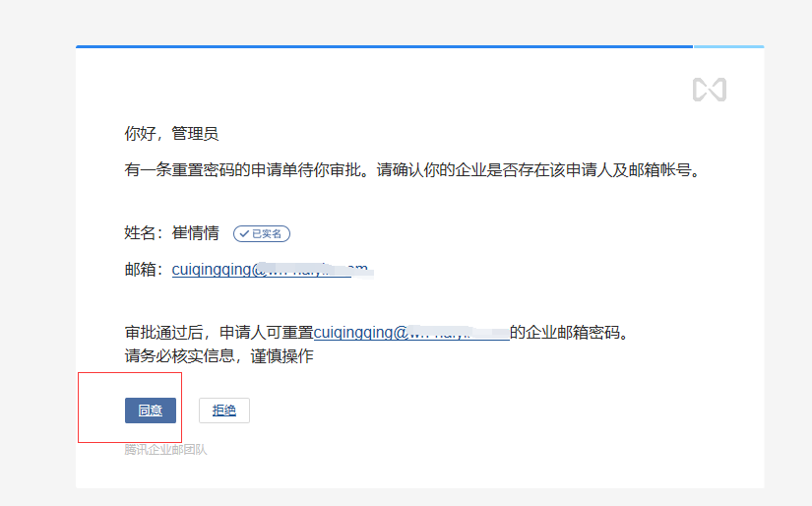Click the checkmark icon in the 已实名 badge
Viewport: 812px width, 506px height.
pyautogui.click(x=243, y=234)
